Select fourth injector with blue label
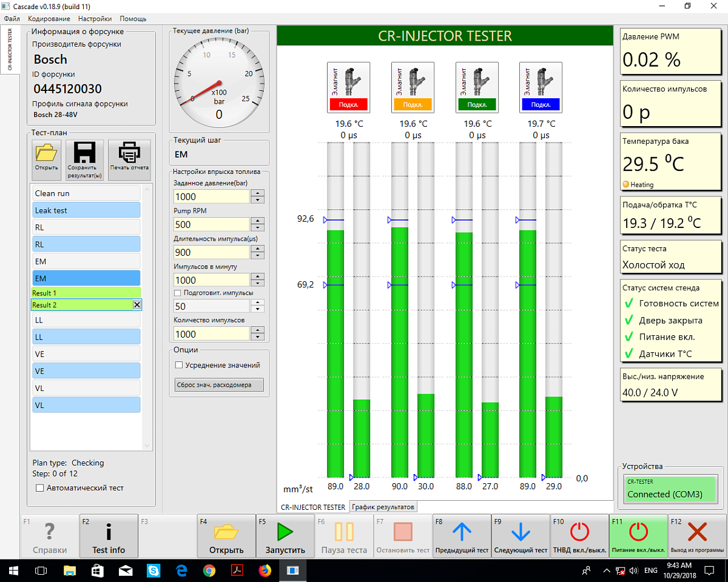The image size is (728, 582). [541, 87]
